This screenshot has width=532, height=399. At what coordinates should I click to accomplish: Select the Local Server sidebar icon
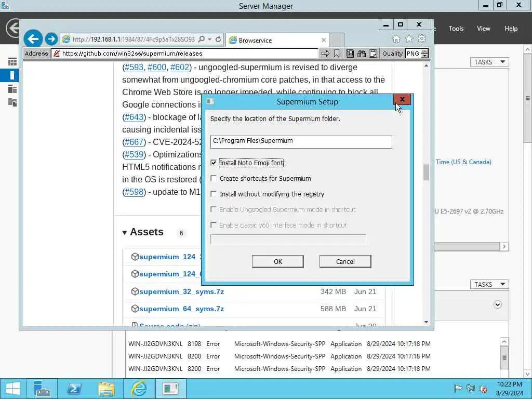[12, 75]
